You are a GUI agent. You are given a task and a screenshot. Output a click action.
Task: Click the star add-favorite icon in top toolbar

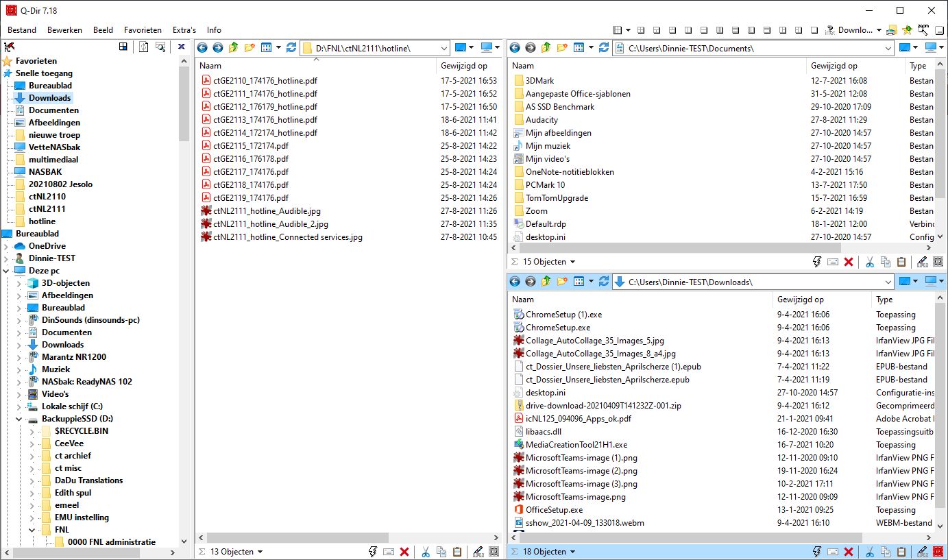pyautogui.click(x=907, y=30)
